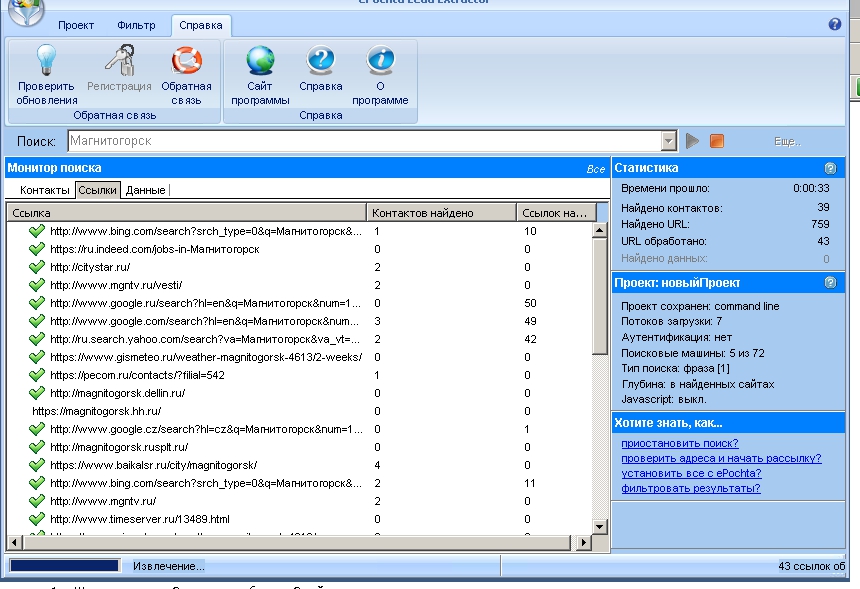Open Обратная связь lifebuoy icon

tap(186, 59)
